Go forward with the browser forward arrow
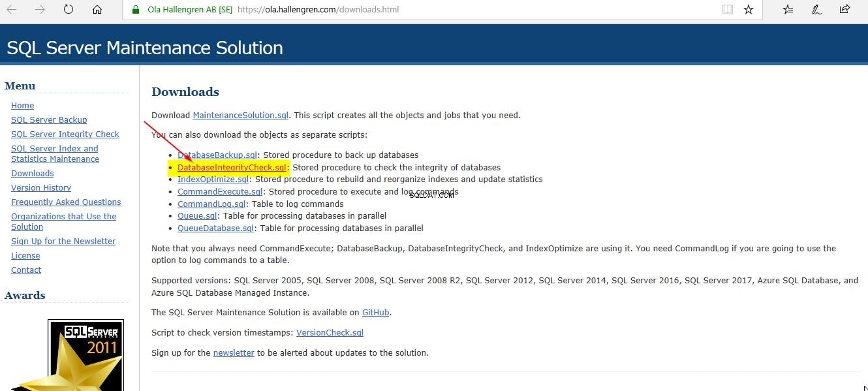The width and height of the screenshot is (868, 391). 40,10
